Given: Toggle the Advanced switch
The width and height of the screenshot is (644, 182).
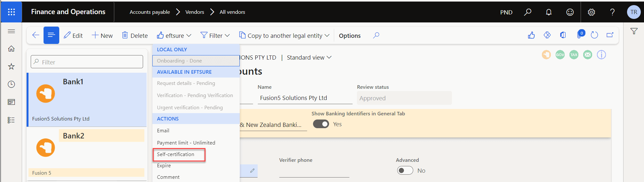Looking at the screenshot, I should click(405, 170).
